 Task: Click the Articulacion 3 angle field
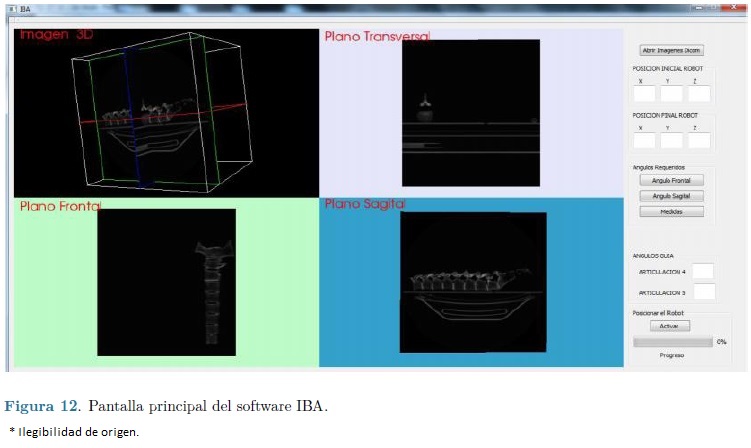click(x=704, y=291)
